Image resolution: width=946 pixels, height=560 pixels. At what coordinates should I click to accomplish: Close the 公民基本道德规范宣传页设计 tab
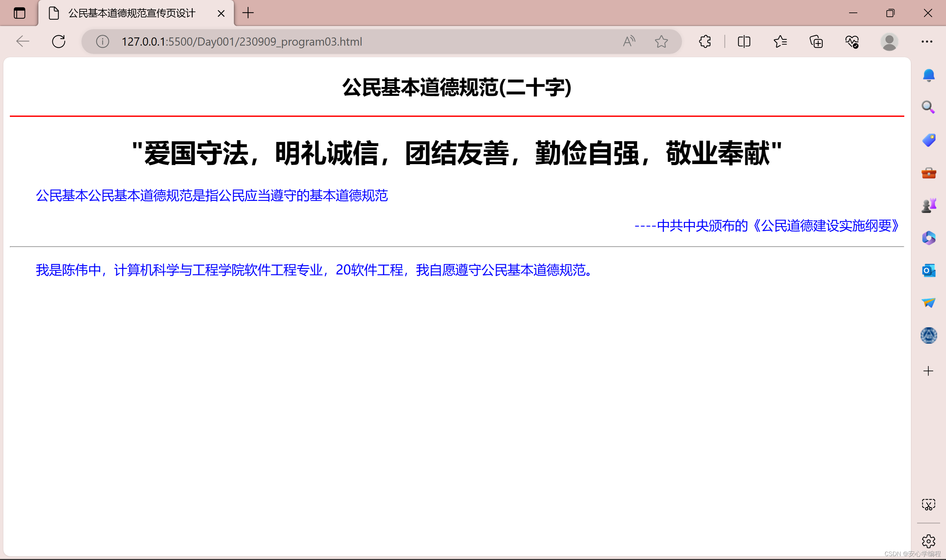[221, 13]
